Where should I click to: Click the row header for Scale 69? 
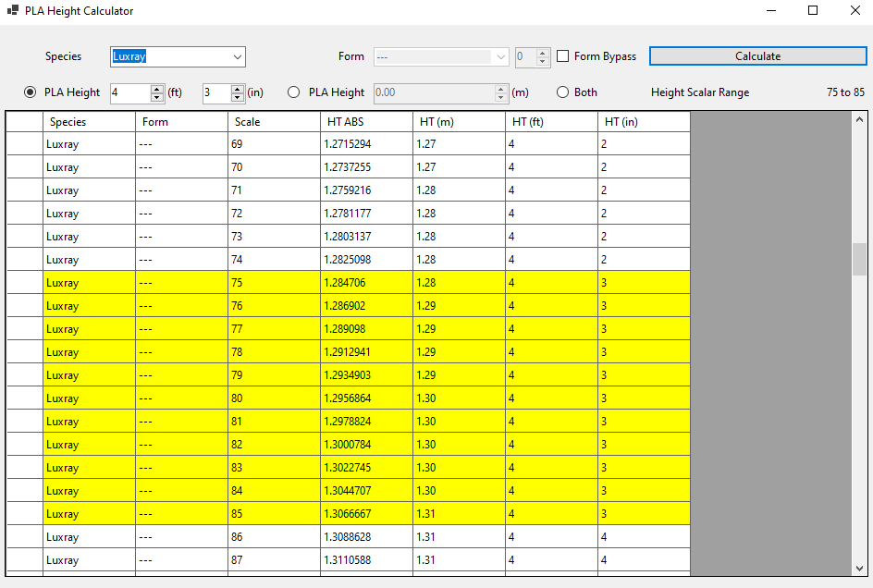[24, 144]
